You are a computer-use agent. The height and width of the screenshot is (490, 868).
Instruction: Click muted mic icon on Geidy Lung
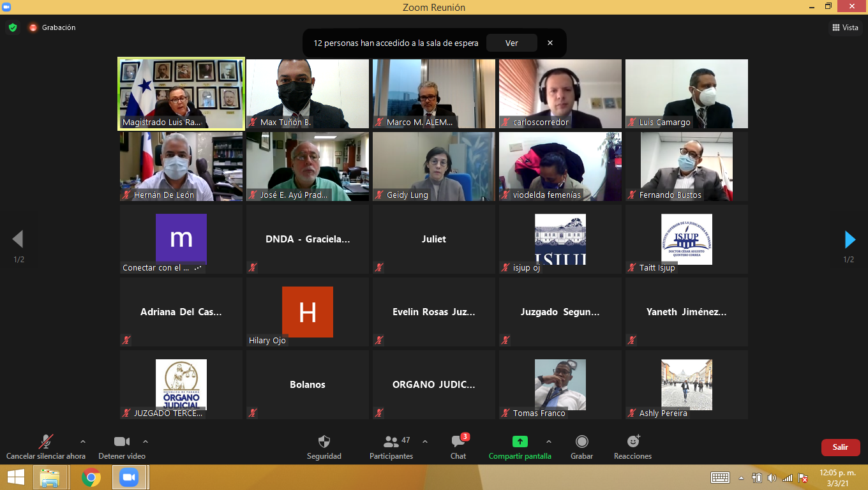coord(380,195)
